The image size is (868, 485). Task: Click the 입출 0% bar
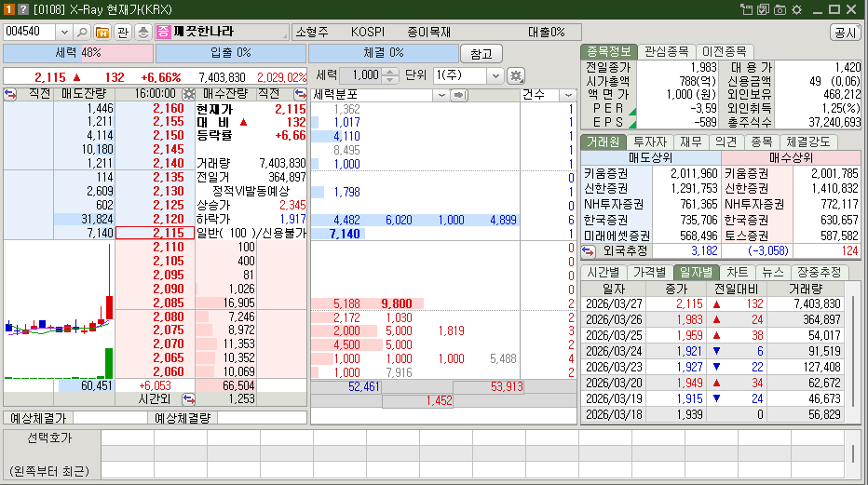(x=230, y=53)
